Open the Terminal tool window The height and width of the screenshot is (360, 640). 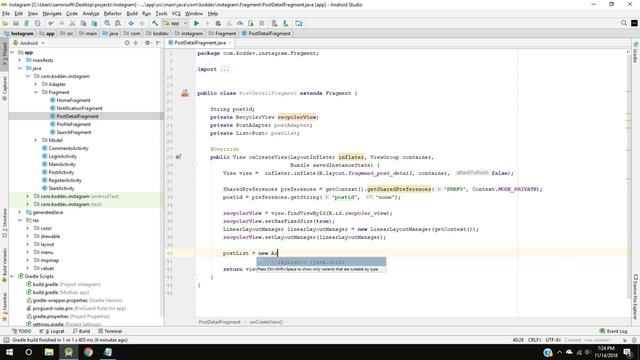coord(110,331)
